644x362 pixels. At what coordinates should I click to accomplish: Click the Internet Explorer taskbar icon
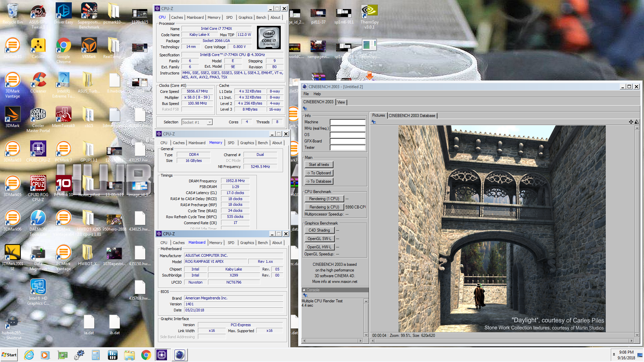click(x=29, y=355)
